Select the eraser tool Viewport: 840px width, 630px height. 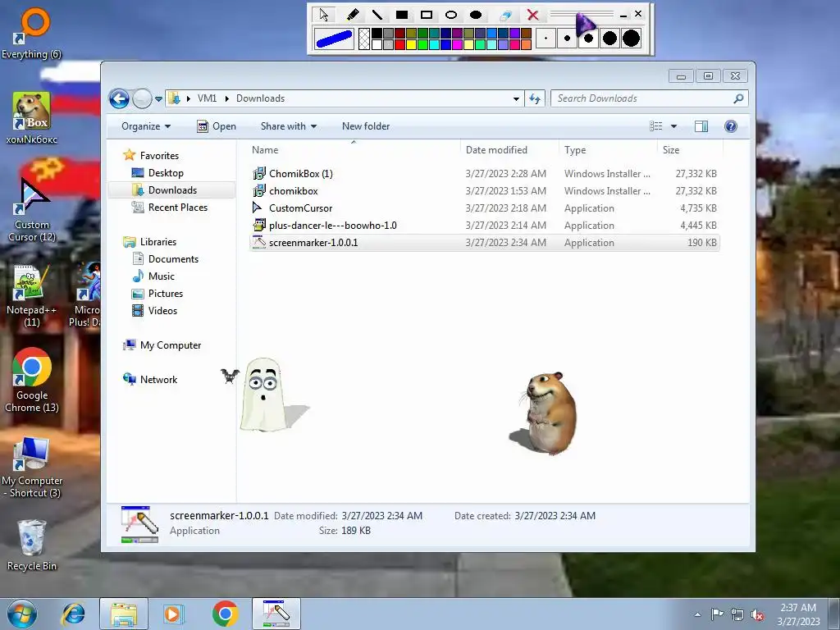(x=504, y=15)
